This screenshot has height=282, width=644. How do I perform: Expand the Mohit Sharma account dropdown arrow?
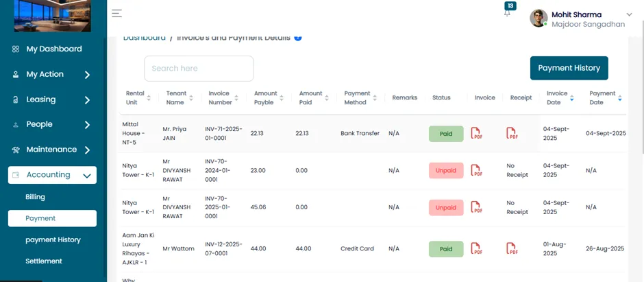click(629, 15)
